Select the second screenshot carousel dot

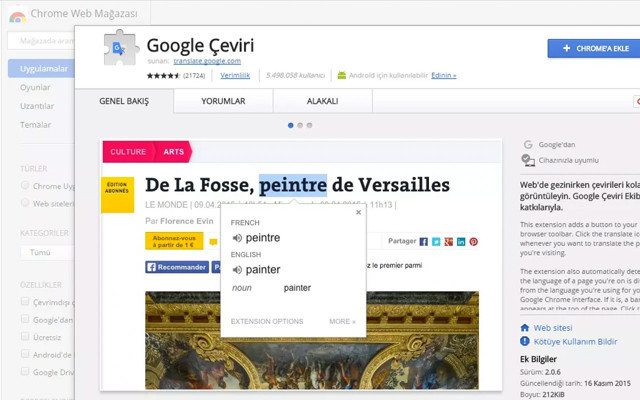pyautogui.click(x=300, y=125)
